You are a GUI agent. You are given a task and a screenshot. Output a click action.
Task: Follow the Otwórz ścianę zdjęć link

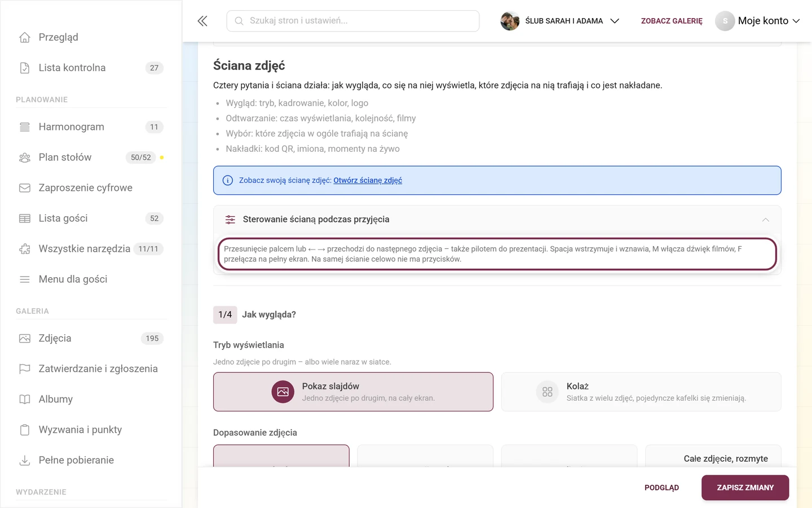tap(368, 181)
